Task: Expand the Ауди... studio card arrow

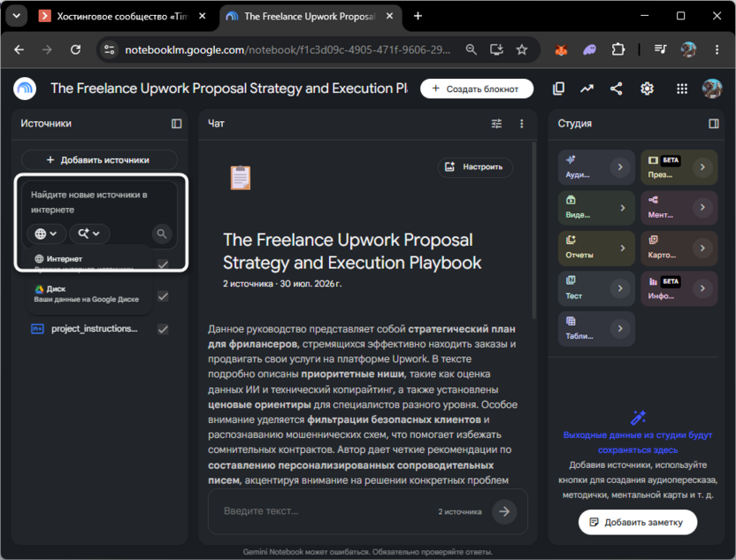Action: 620,167
